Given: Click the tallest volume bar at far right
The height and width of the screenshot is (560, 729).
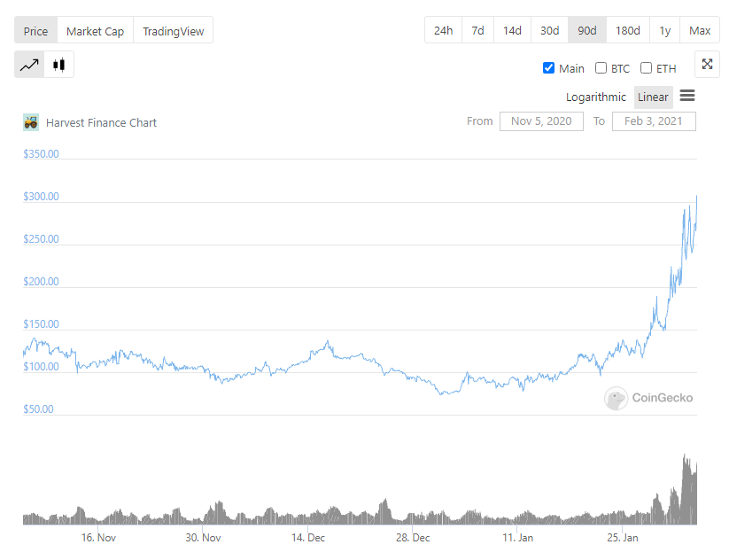Looking at the screenshot, I should click(x=685, y=489).
